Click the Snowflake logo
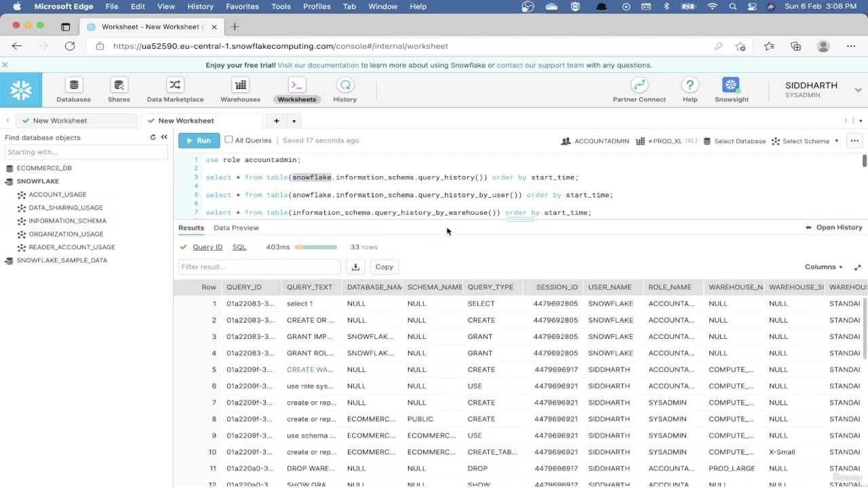 pos(21,90)
